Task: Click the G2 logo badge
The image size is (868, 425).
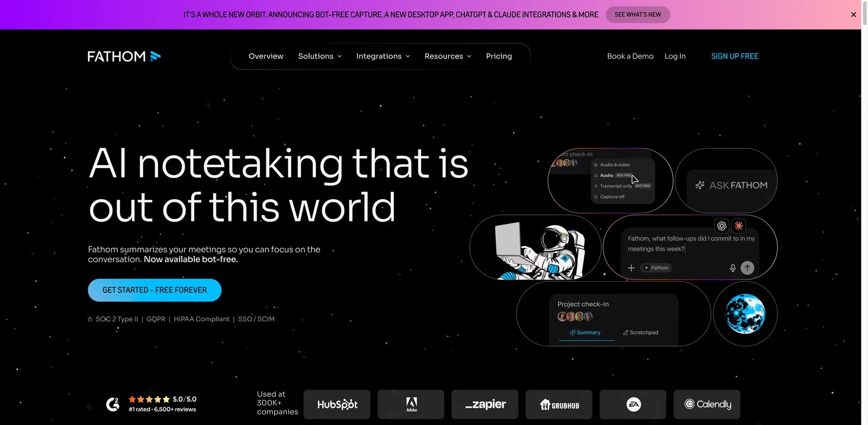Action: click(113, 404)
